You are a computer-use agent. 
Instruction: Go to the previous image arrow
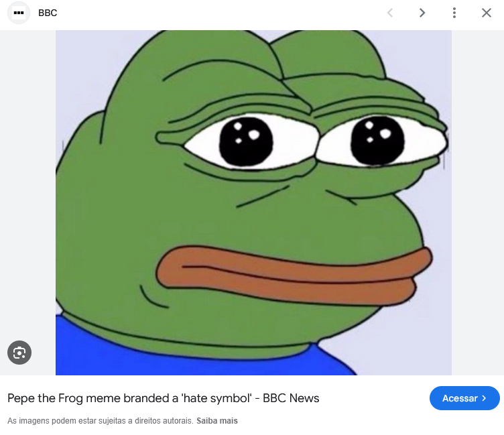(390, 13)
